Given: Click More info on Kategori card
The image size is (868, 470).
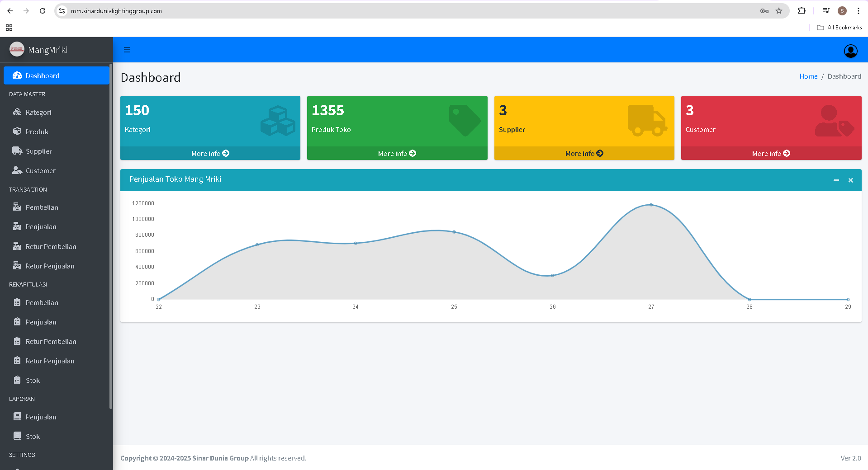Looking at the screenshot, I should [x=210, y=154].
